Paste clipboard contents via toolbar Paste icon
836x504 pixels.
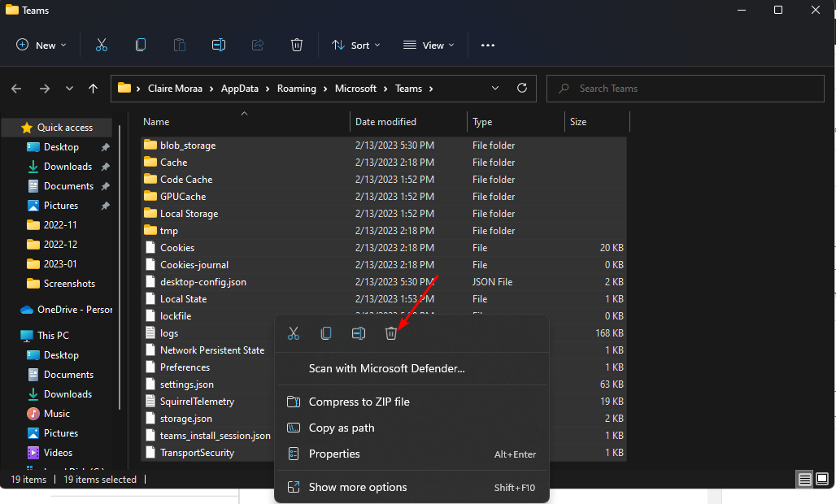click(179, 45)
